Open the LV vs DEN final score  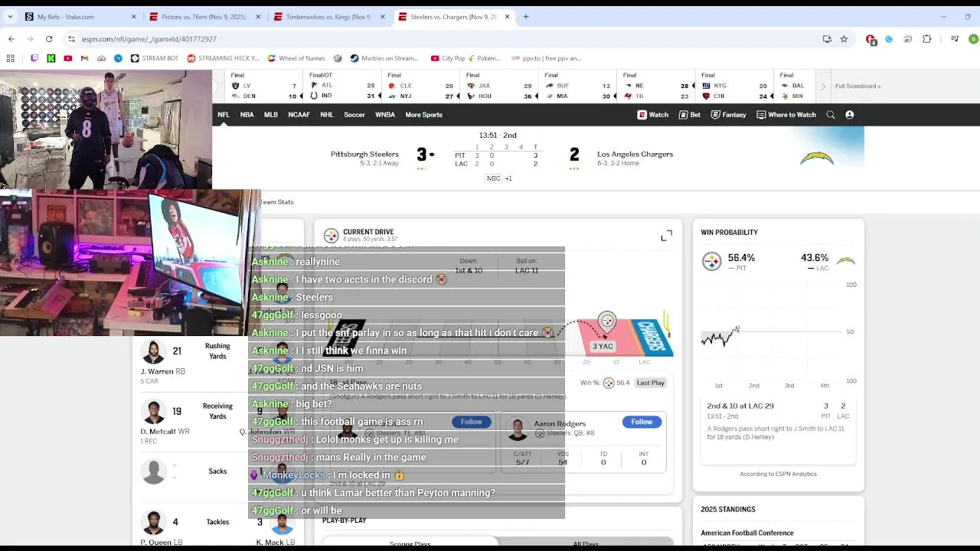[x=264, y=86]
